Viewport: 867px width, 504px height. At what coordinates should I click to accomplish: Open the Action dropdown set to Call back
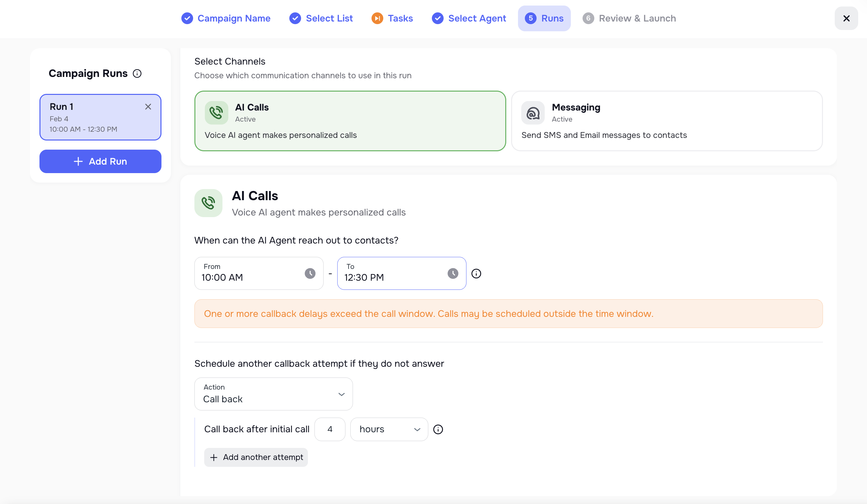pos(274,394)
